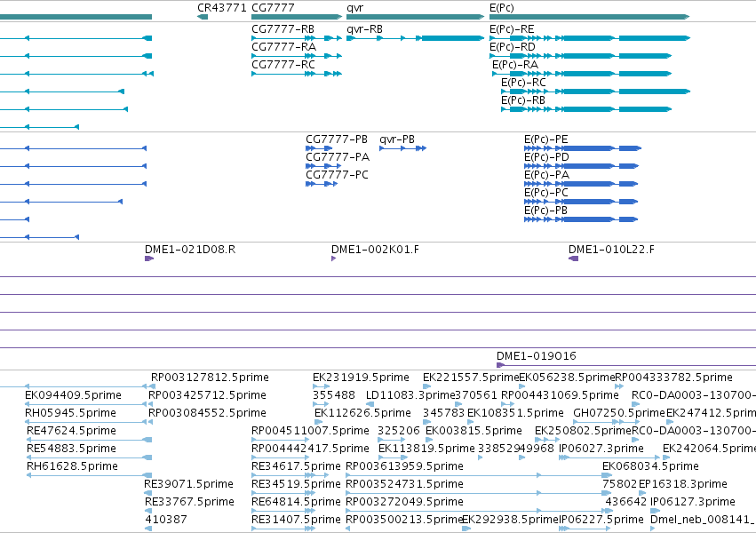Select EST EK094409.5prime

tap(73, 395)
